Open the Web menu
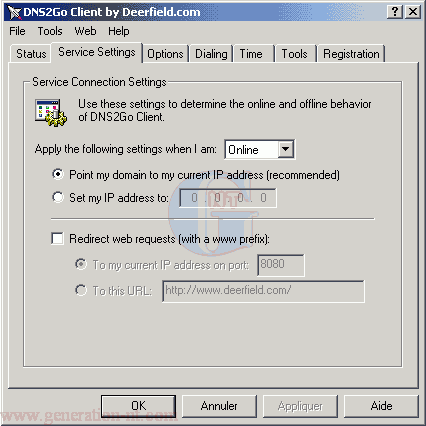 [85, 31]
